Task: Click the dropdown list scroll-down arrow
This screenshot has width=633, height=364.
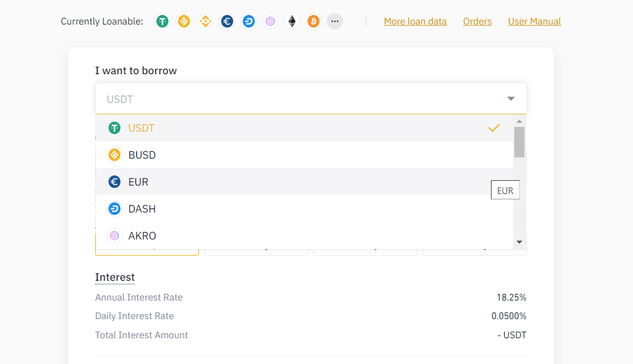Action: [x=520, y=242]
